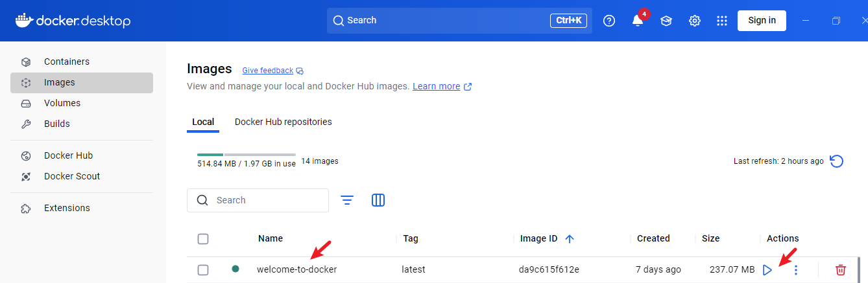Image resolution: width=868 pixels, height=283 pixels.
Task: Open the help question mark icon
Action: [609, 21]
